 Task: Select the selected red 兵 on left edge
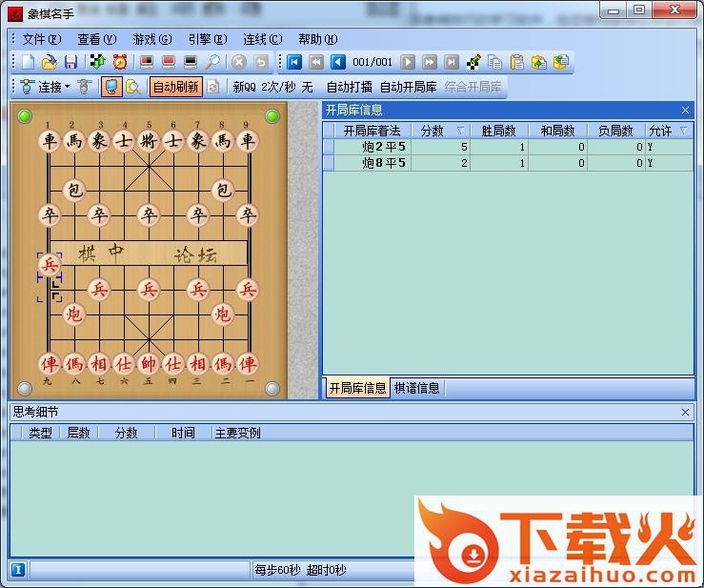point(50,265)
